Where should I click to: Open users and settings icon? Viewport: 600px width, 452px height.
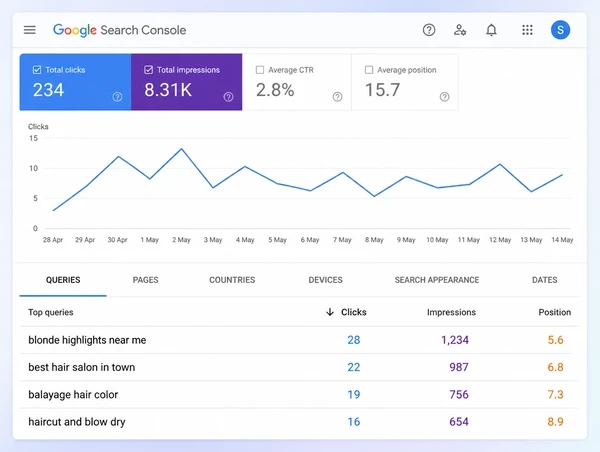(x=460, y=30)
